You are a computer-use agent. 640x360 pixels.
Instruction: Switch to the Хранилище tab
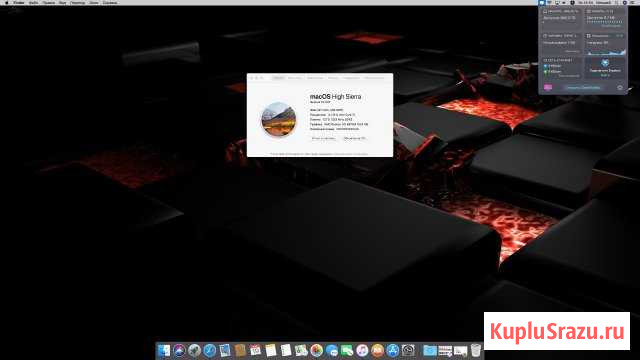(315, 78)
